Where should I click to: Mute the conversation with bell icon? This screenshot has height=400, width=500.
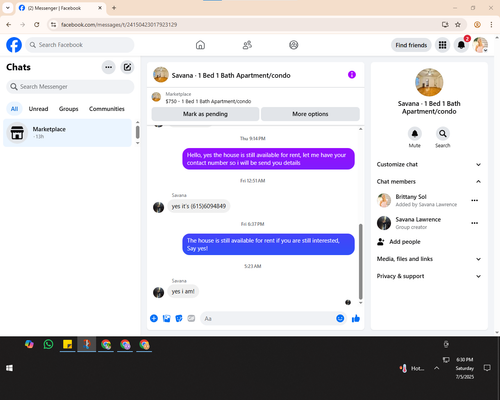pyautogui.click(x=414, y=134)
